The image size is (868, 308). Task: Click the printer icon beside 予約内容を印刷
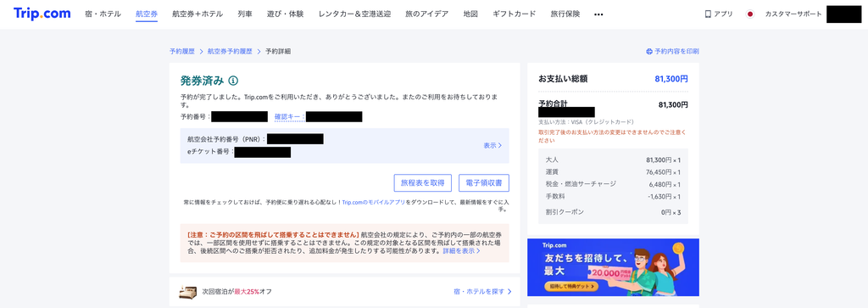point(649,52)
